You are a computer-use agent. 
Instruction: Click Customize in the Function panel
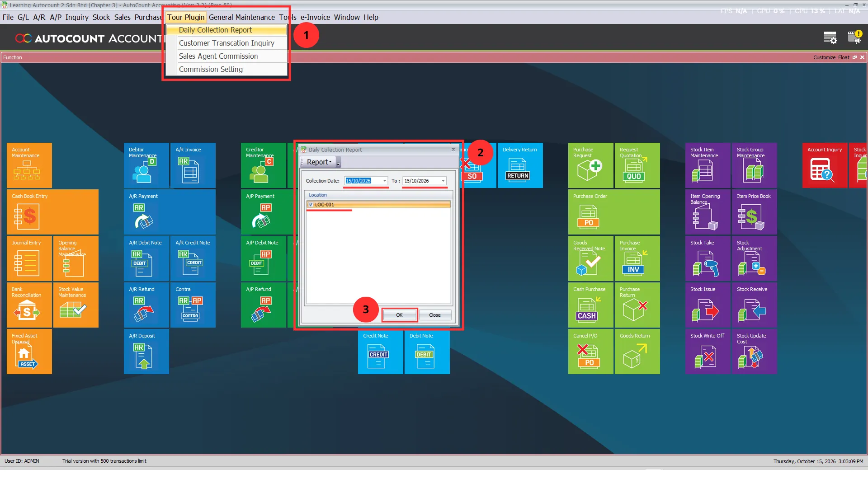pos(824,57)
